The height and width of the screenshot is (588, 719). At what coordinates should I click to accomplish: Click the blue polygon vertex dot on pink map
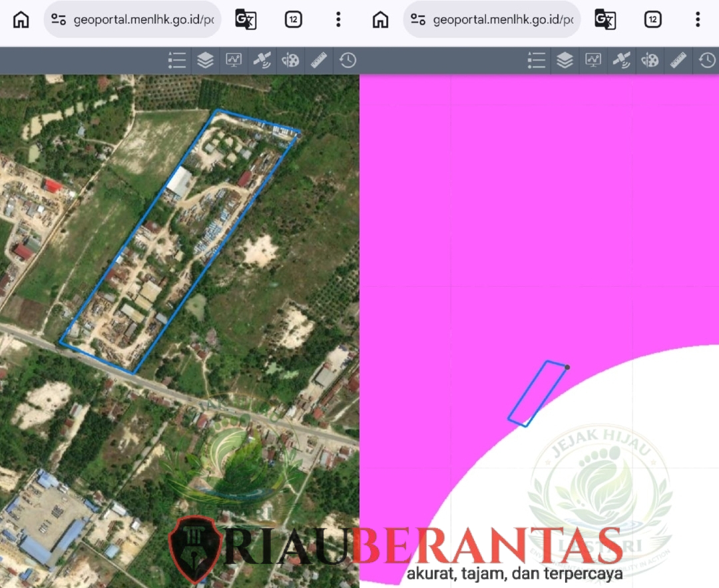[x=567, y=367]
